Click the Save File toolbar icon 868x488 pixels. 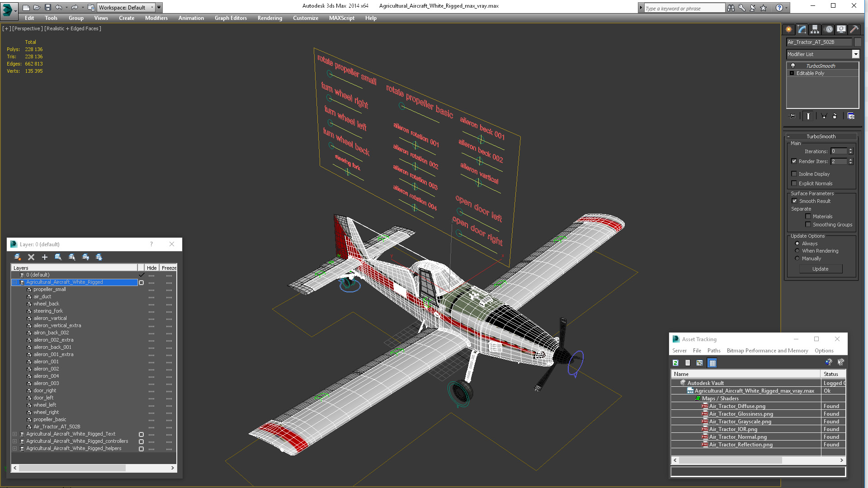pos(48,7)
